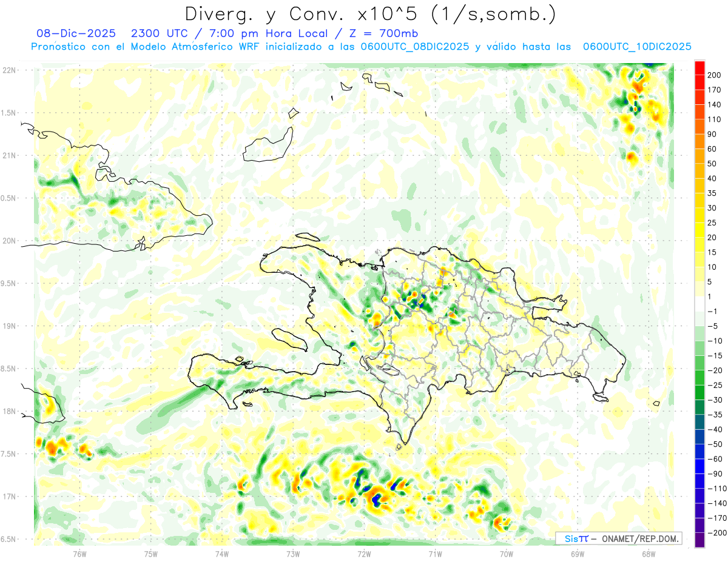This screenshot has height=562, width=728.
Task: Click the colorbar value '-200'
Action: [718, 533]
